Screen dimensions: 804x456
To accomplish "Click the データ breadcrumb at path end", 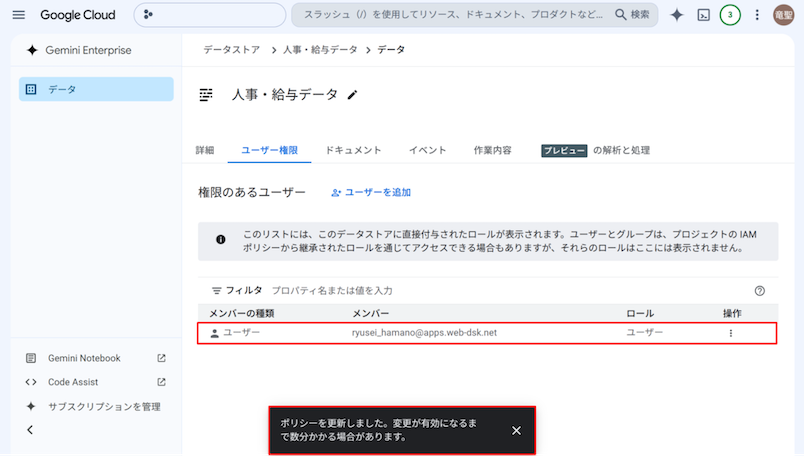I will (x=391, y=50).
